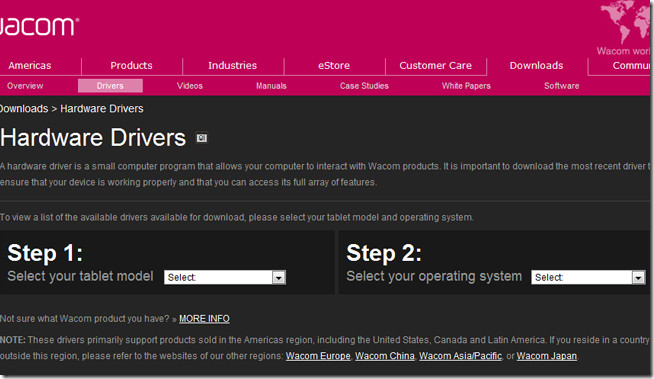Screen dimensions: 654x379
Task: Open the Products menu
Action: tap(131, 65)
